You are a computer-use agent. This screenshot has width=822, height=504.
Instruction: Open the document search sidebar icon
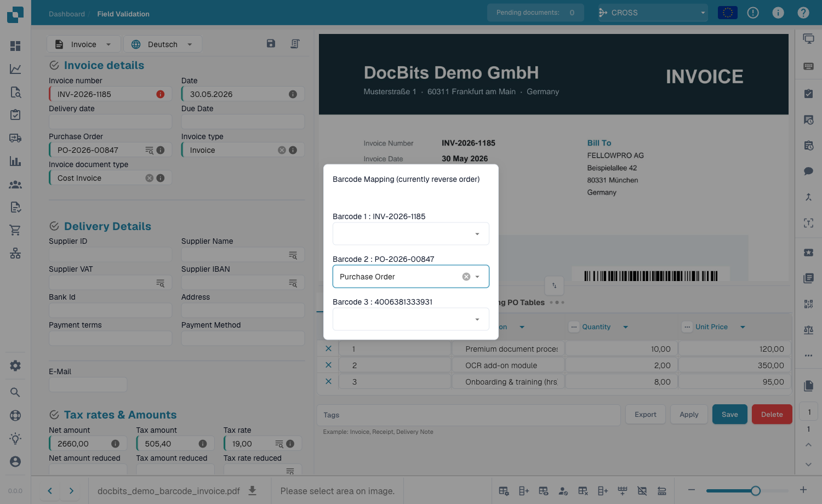pos(15,92)
